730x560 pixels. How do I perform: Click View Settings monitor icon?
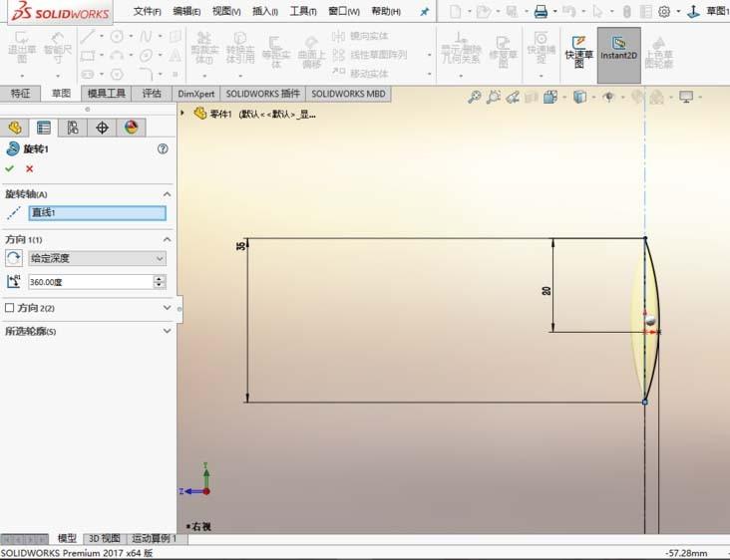[686, 97]
